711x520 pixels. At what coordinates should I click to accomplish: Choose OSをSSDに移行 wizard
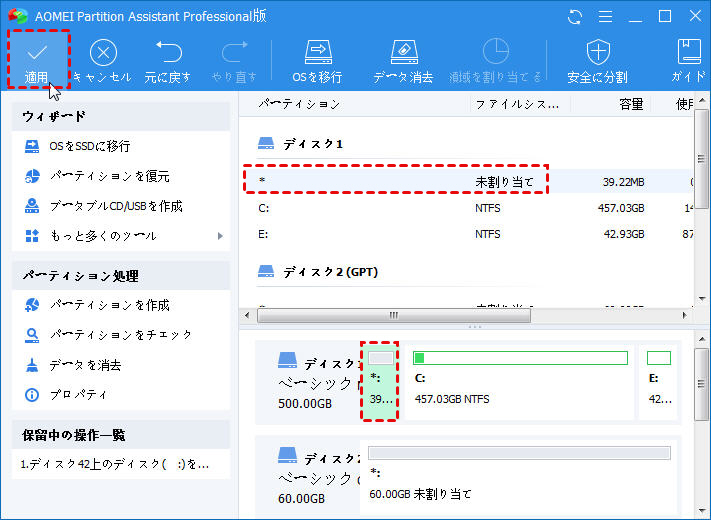pos(90,146)
